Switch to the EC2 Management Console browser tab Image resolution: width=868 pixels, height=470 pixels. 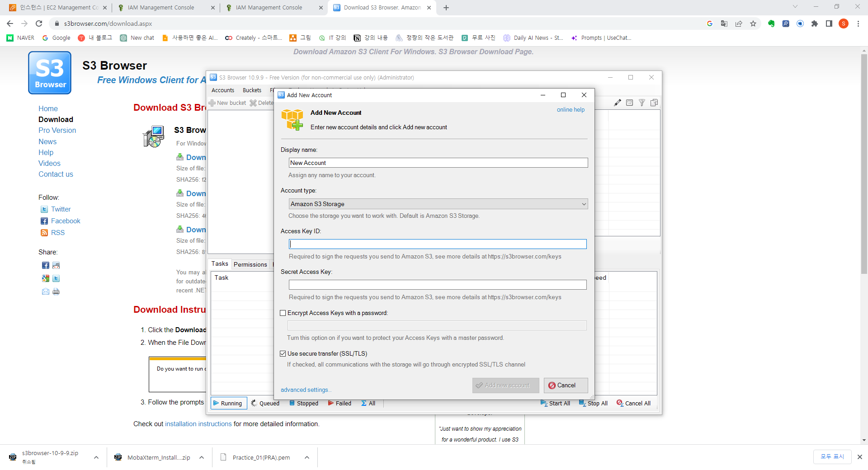(59, 8)
